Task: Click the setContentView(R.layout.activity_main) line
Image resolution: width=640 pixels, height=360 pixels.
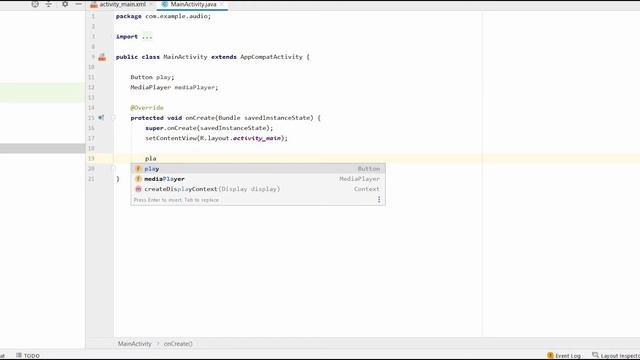Action: 216,138
